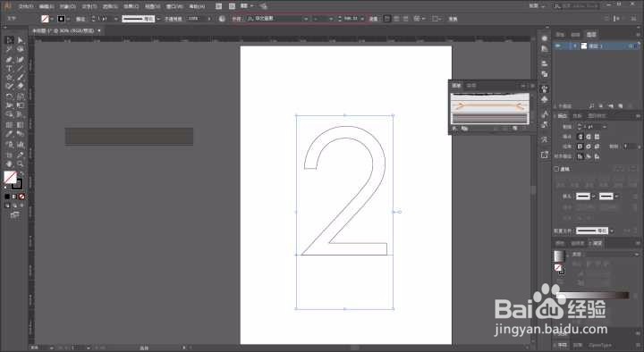The height and width of the screenshot is (352, 644).
Task: Choose the Magic Wand tool
Action: [9, 49]
